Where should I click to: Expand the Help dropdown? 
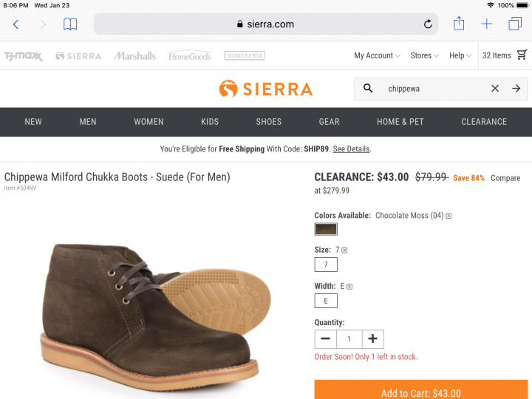click(x=460, y=55)
